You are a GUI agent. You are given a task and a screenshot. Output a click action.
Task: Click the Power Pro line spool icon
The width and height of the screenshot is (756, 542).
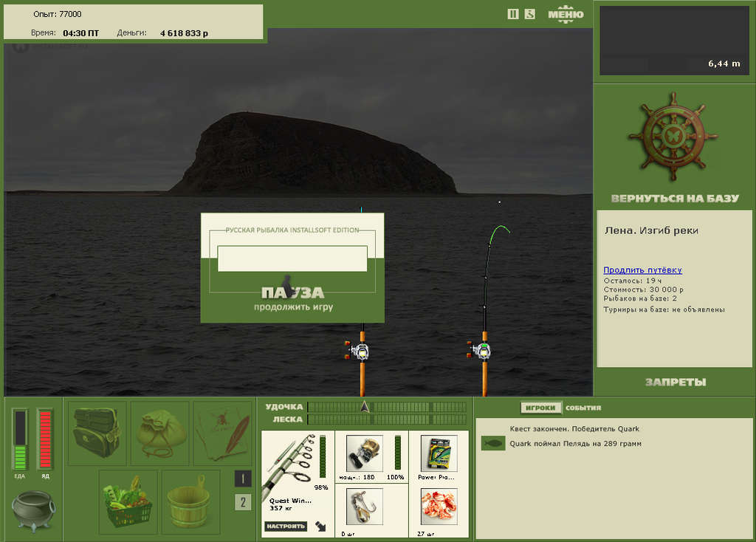click(x=439, y=453)
